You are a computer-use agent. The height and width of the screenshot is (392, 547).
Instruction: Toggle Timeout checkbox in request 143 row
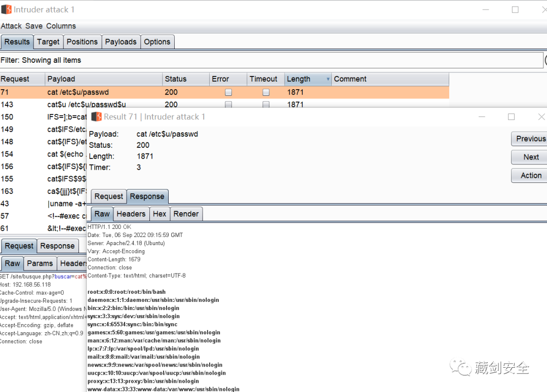266,104
